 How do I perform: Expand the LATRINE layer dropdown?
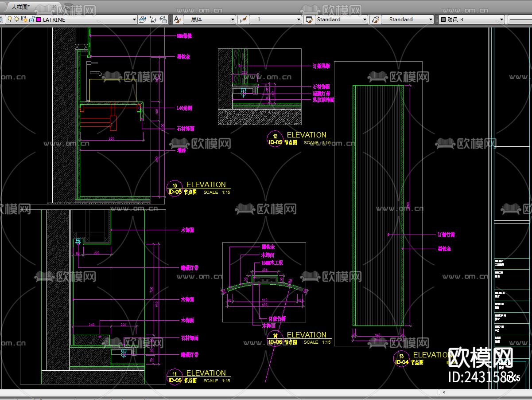(x=135, y=20)
